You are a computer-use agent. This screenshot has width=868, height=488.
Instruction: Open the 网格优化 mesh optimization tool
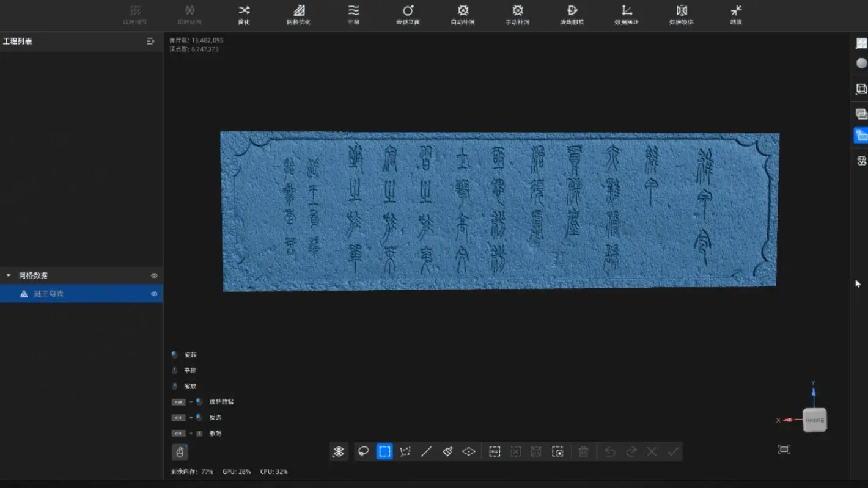pyautogui.click(x=298, y=15)
